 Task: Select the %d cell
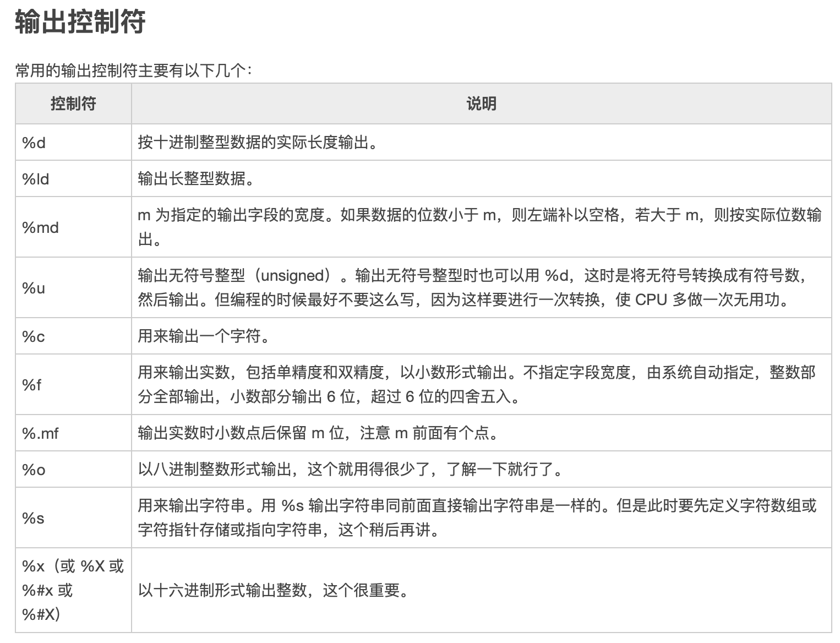73,143
